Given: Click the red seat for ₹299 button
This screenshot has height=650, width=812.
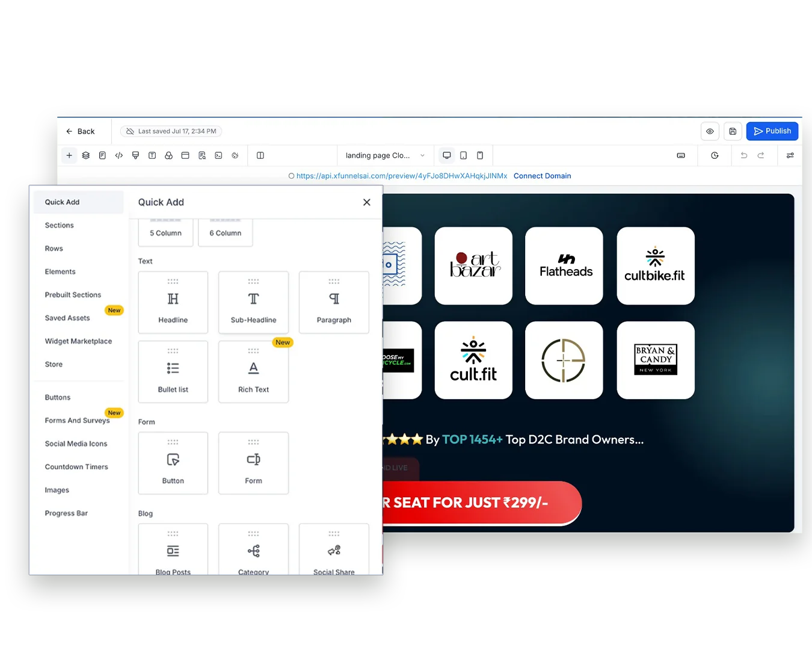Looking at the screenshot, I should tap(482, 503).
